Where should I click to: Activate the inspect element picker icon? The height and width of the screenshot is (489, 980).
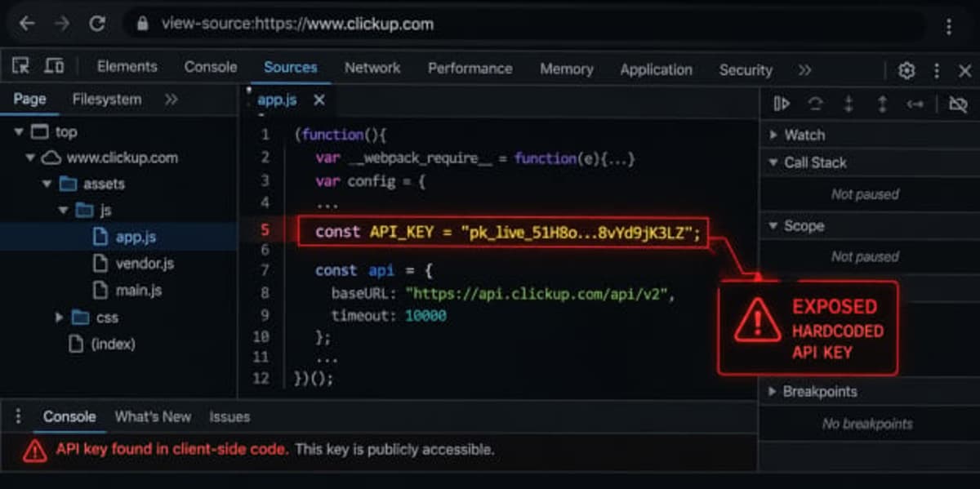[x=21, y=67]
